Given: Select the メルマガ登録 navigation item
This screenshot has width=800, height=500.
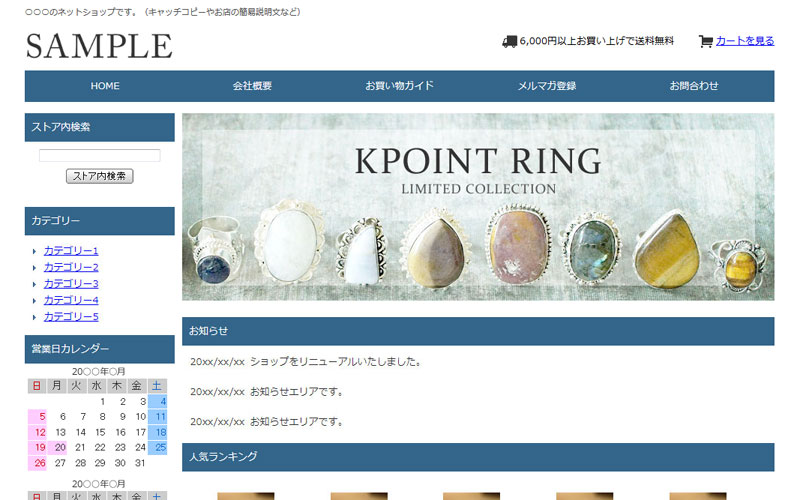Looking at the screenshot, I should tap(547, 86).
